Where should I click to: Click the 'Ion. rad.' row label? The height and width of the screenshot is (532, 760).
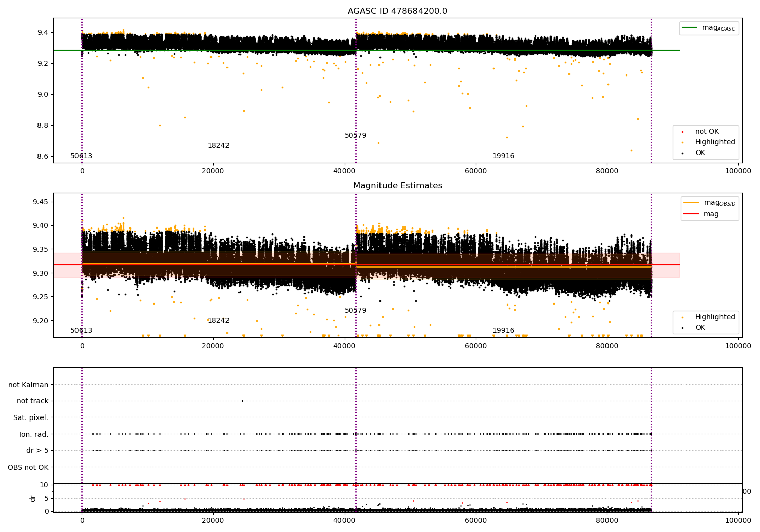[34, 434]
